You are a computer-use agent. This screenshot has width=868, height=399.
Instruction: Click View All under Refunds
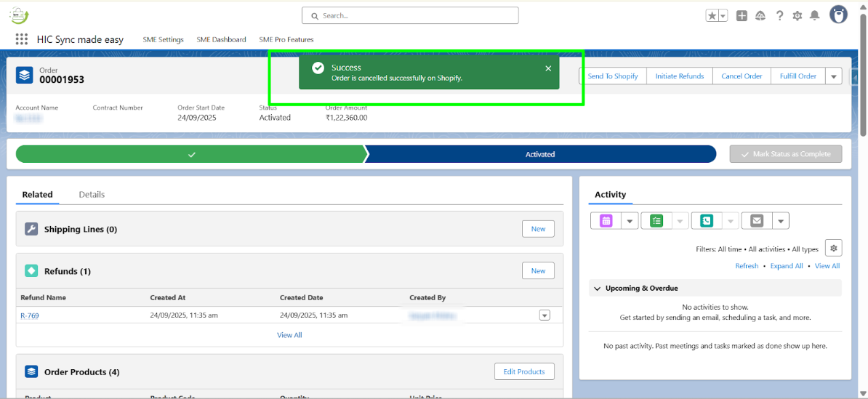click(289, 335)
